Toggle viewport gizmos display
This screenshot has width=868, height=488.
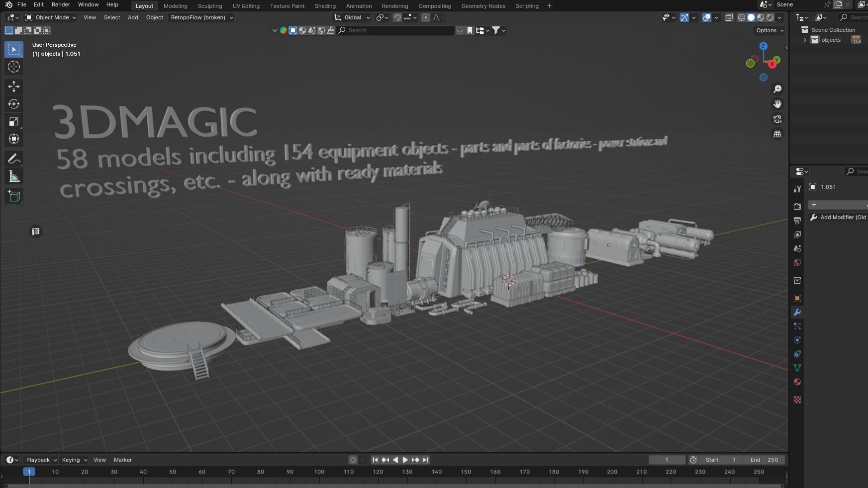684,17
